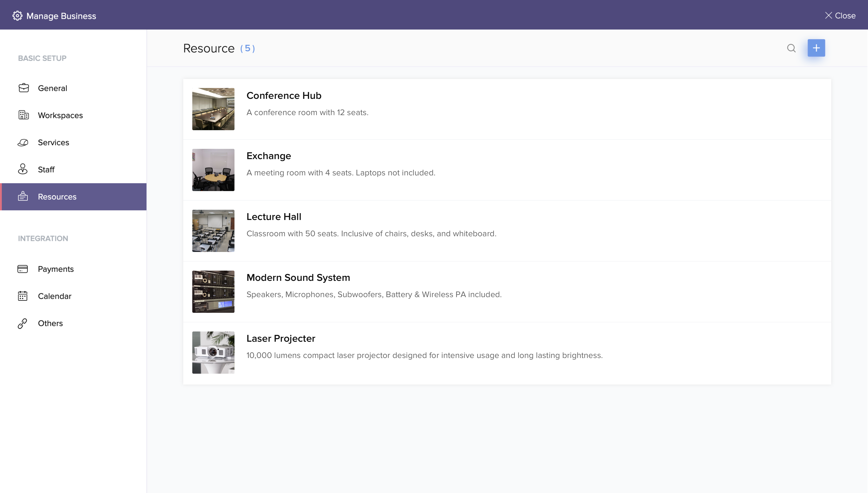This screenshot has width=868, height=493.
Task: Click the Staff person icon
Action: point(23,169)
